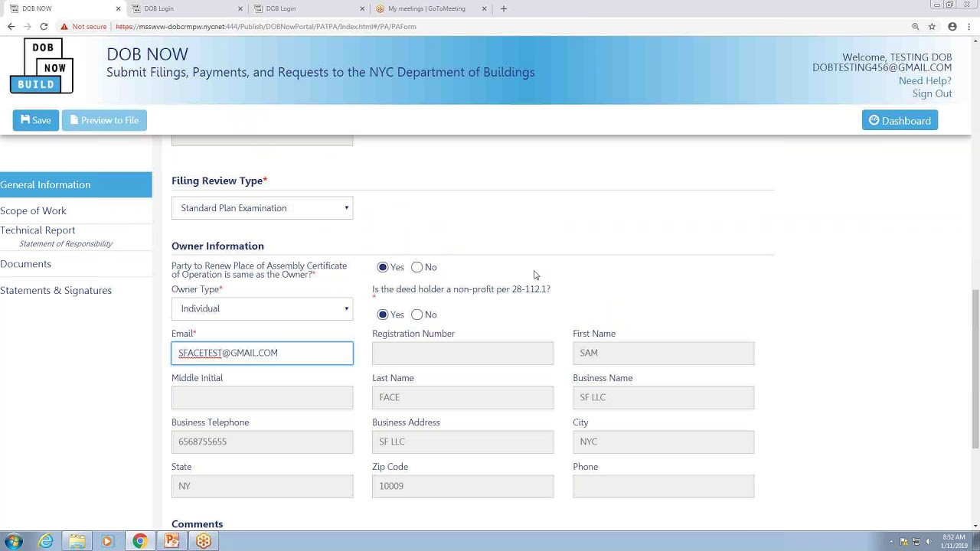Click the Need Help? link
This screenshot has width=980, height=551.
pyautogui.click(x=925, y=80)
